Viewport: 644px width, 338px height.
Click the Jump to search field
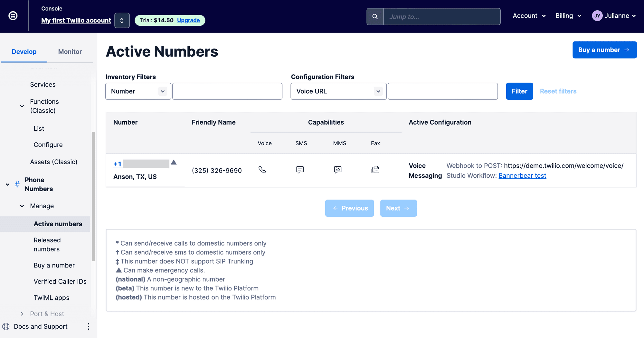point(442,16)
